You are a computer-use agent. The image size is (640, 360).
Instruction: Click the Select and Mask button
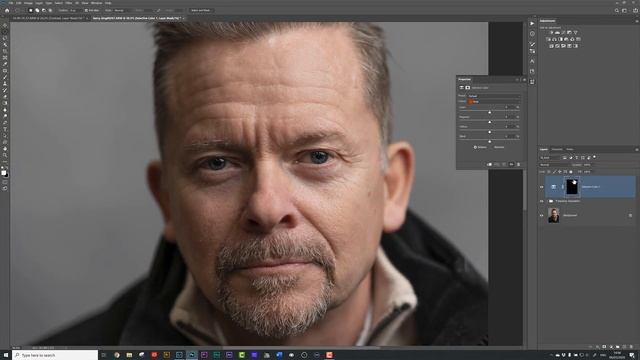coord(200,10)
